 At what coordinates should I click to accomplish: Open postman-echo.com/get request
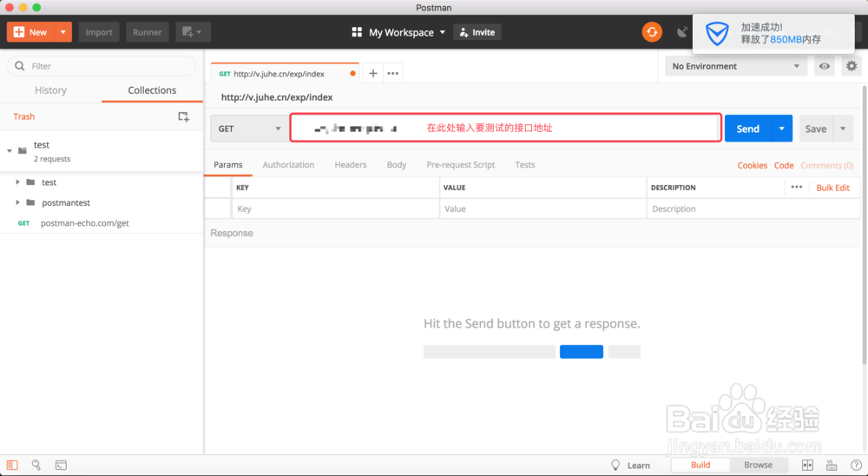click(x=85, y=222)
